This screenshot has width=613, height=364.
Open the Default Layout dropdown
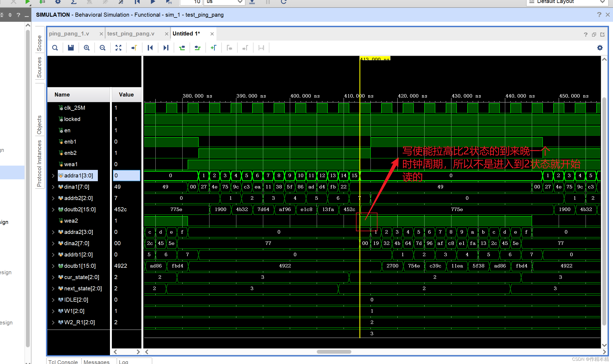tap(603, 2)
